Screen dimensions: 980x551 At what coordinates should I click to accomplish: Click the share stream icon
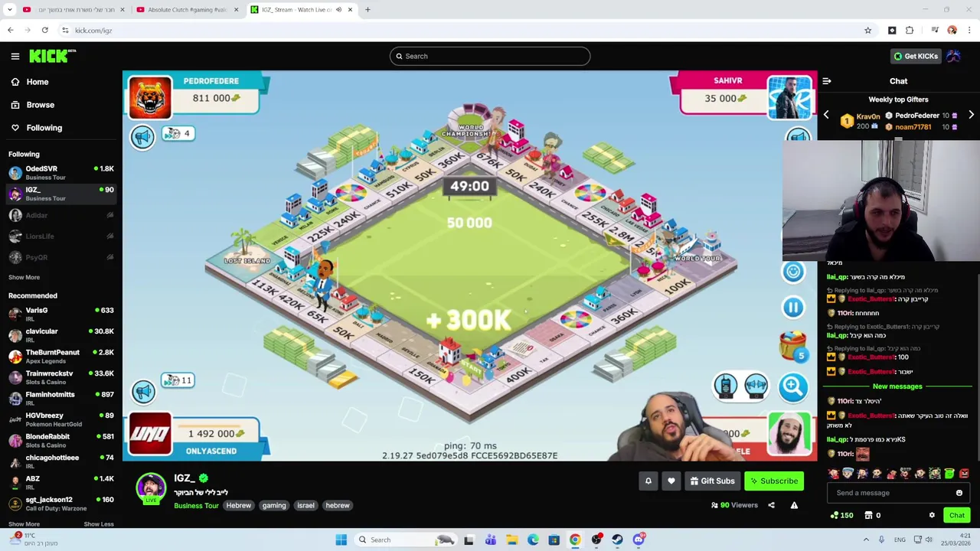771,505
